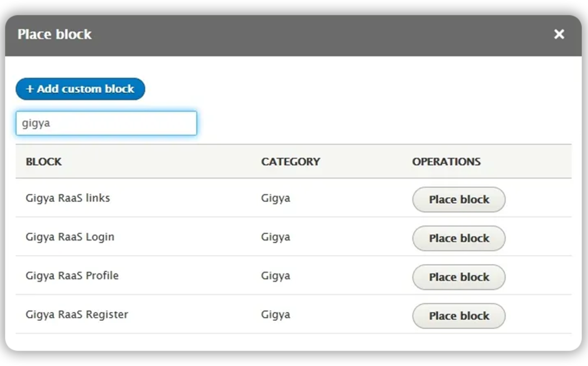Click the block filter search field
The height and width of the screenshot is (366, 588).
106,123
